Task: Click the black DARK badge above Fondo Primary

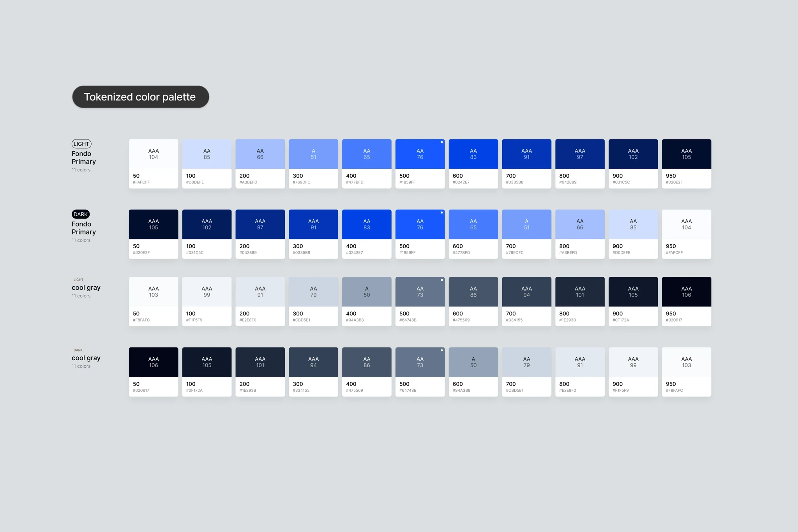Action: tap(81, 214)
